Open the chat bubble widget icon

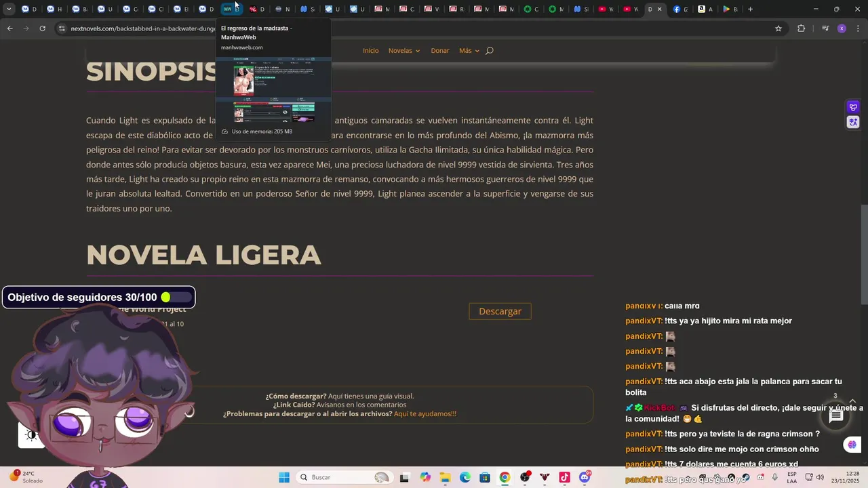click(x=836, y=416)
